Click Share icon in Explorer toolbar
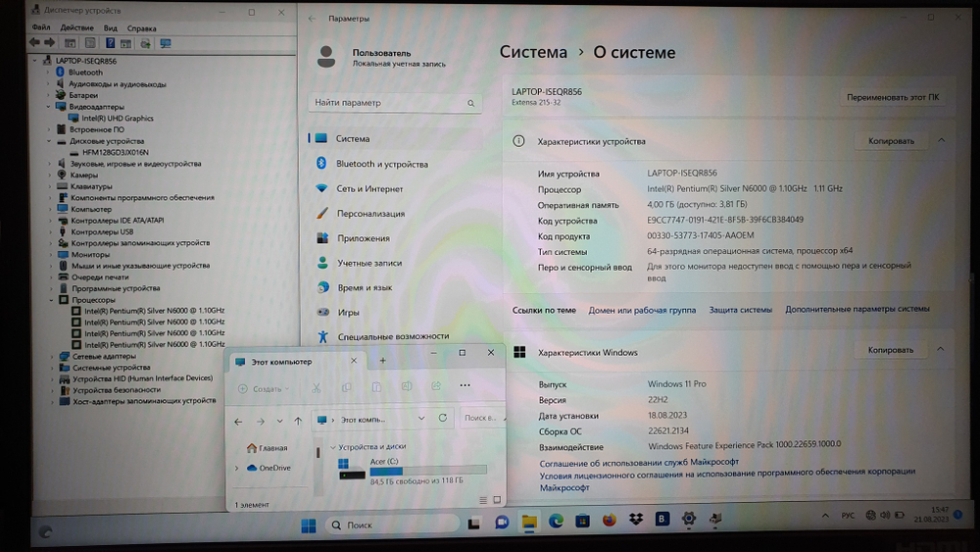980x552 pixels. pos(436,385)
